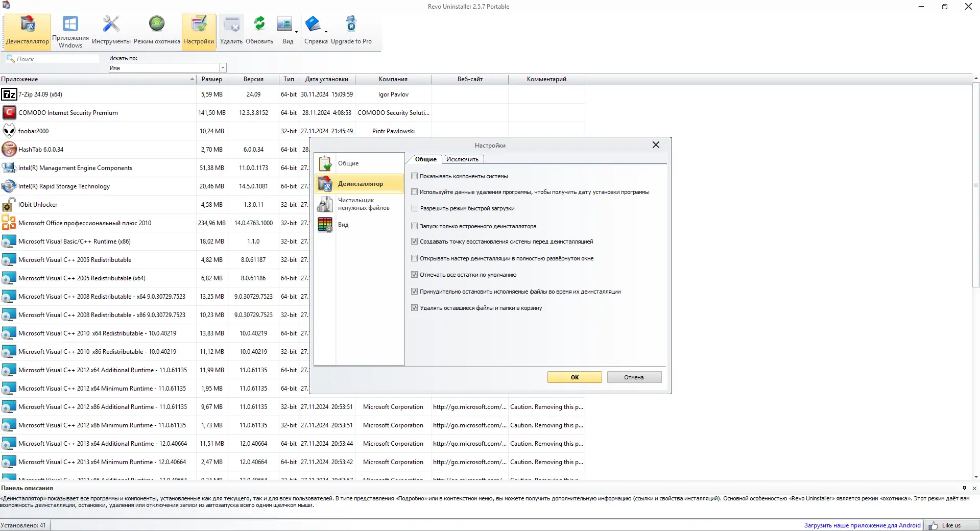Open Приложения Windows toolbar tool
Image resolution: width=980 pixels, height=531 pixels.
(x=70, y=32)
